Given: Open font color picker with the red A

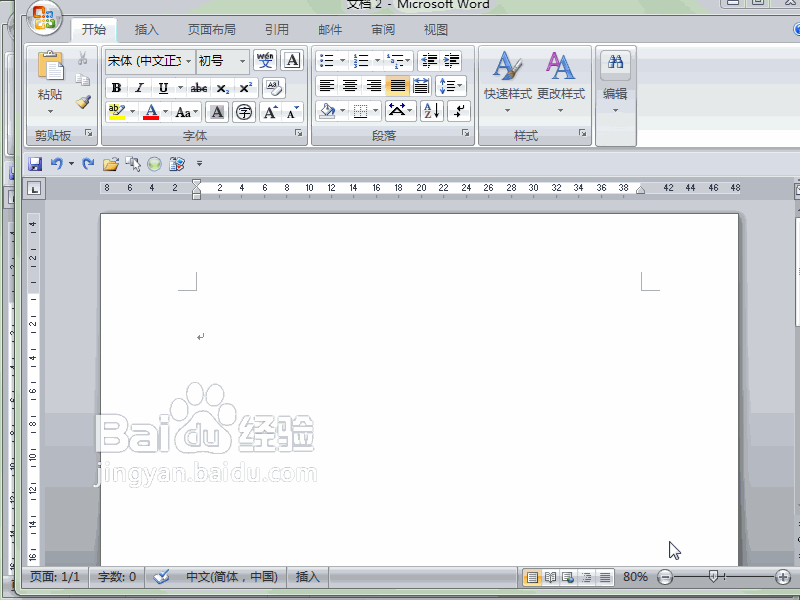Looking at the screenshot, I should click(150, 112).
